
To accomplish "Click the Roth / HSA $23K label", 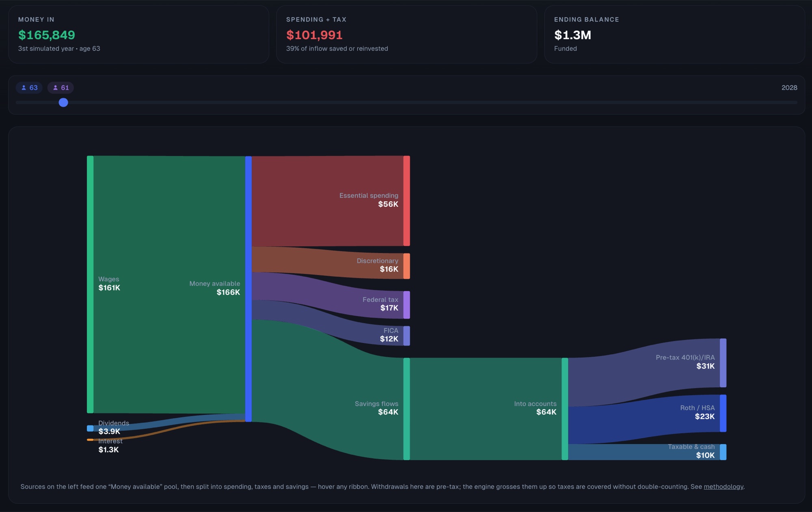I will [x=698, y=412].
